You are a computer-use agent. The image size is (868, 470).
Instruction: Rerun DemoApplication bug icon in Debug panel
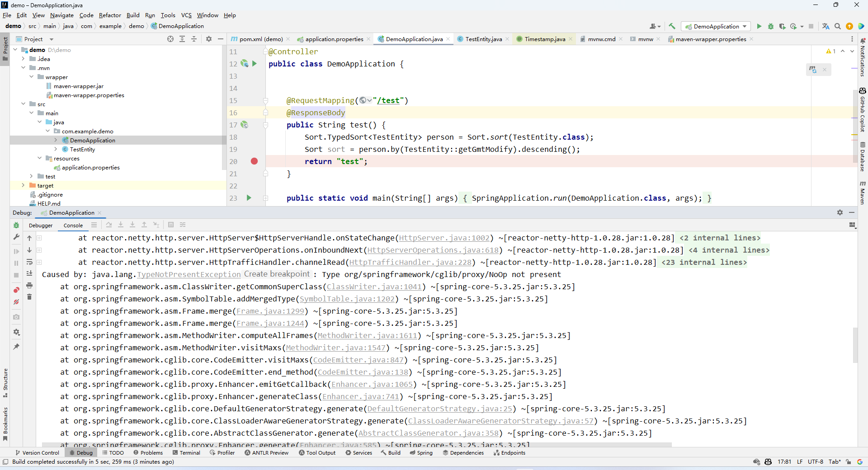pos(16,225)
